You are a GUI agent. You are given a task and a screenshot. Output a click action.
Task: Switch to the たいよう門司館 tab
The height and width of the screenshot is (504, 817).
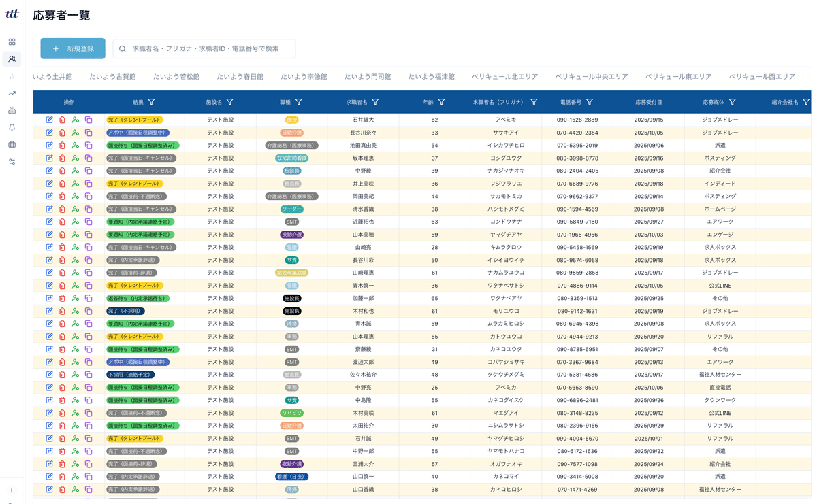click(x=368, y=77)
